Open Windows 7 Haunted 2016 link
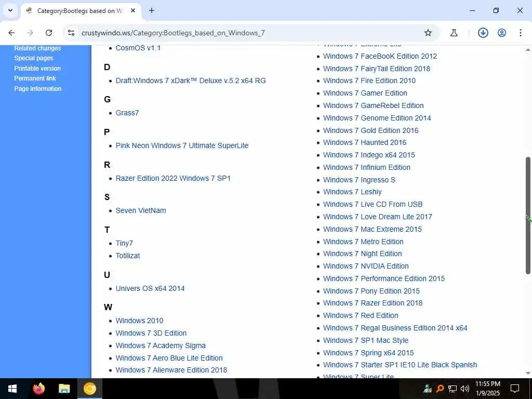Screen dimensions: 532x399 [365, 142]
